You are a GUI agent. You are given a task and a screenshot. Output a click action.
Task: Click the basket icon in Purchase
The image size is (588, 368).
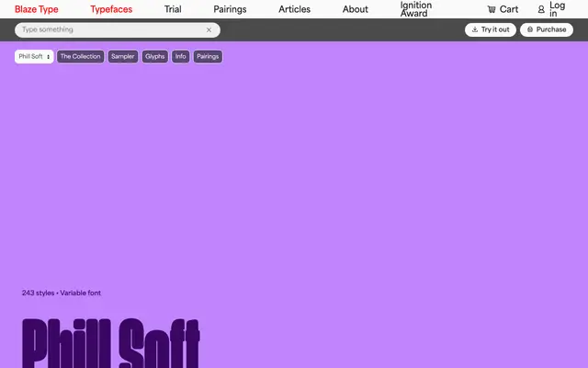point(530,29)
